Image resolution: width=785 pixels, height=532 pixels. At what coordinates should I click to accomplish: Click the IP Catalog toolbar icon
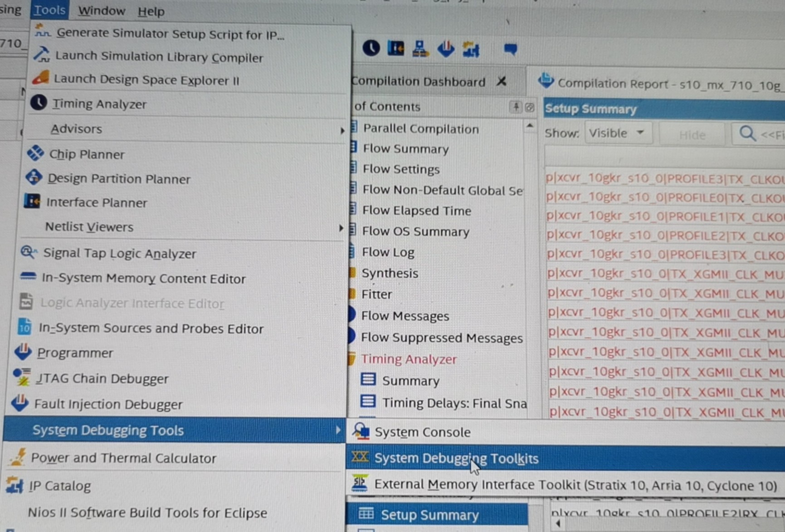tap(471, 49)
